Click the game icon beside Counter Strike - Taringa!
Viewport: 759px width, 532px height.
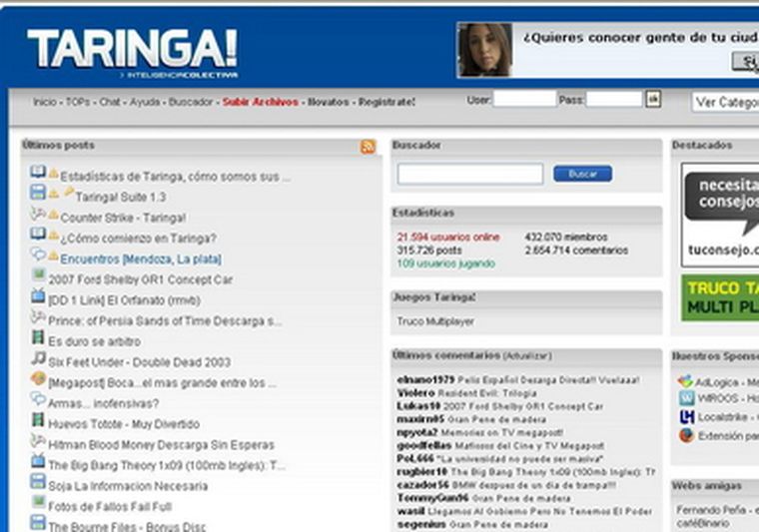click(x=38, y=214)
